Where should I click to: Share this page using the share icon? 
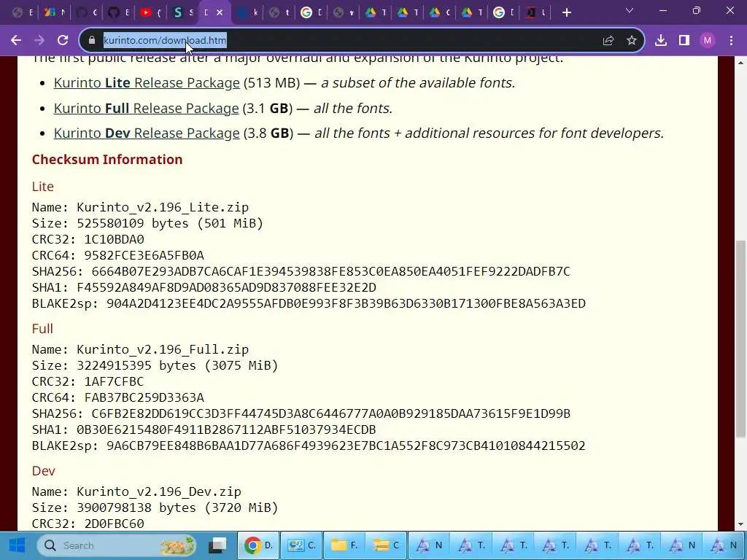608,41
